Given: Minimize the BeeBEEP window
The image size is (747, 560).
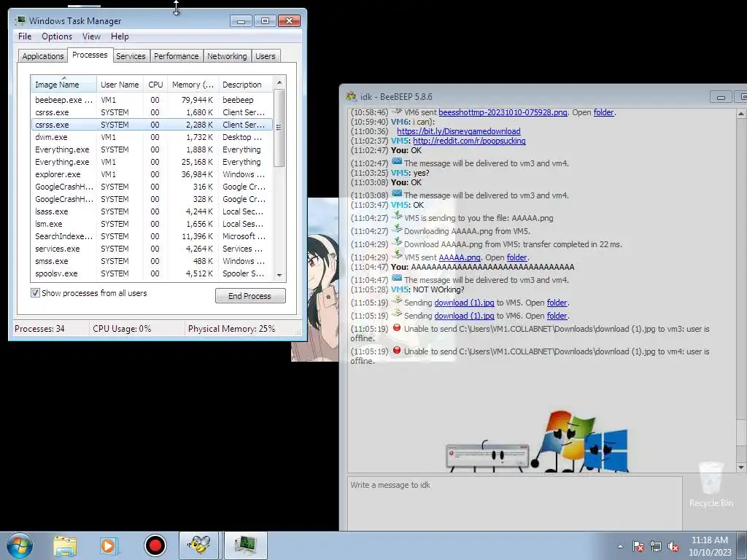Looking at the screenshot, I should [x=721, y=97].
